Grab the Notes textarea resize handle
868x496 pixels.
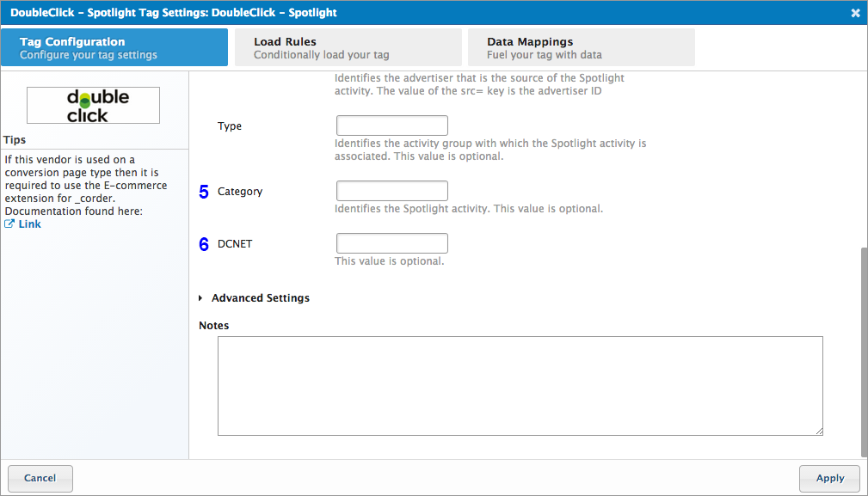pyautogui.click(x=819, y=431)
